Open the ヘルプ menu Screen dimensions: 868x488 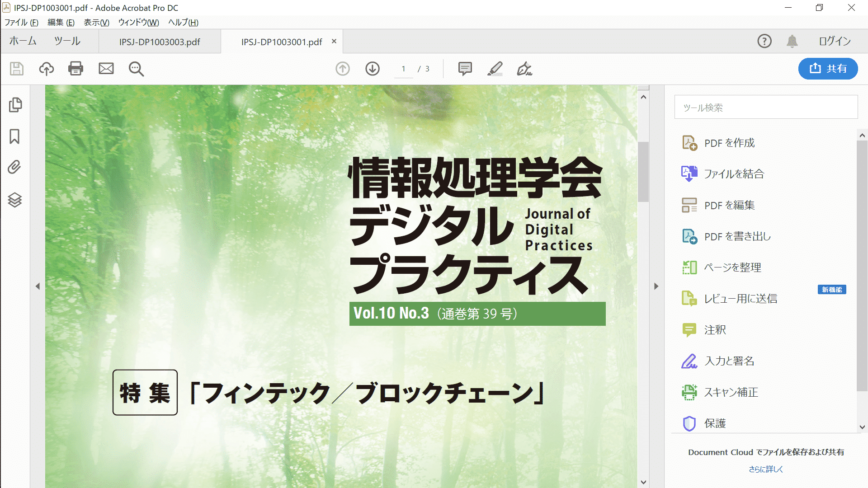[x=183, y=23]
